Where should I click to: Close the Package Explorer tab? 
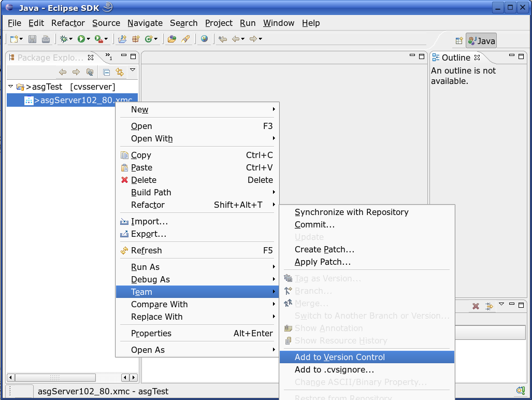(91, 58)
